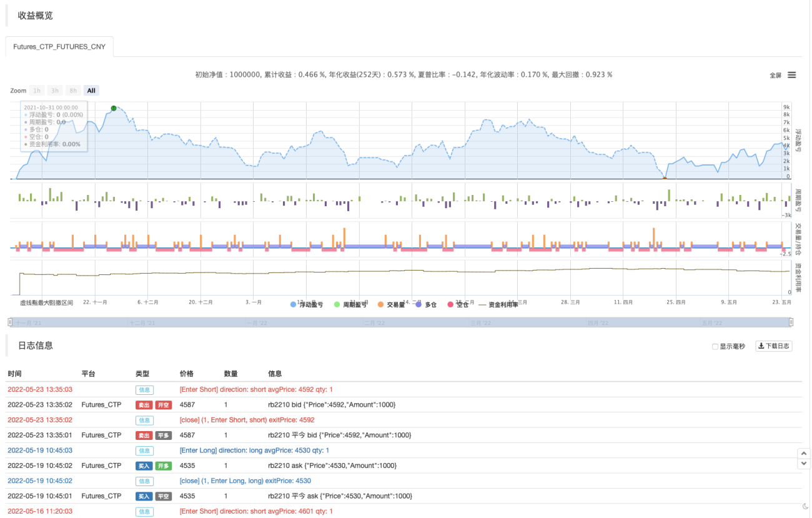Image resolution: width=812 pixels, height=518 pixels.
Task: Toggle 交易量 legend series
Action: click(390, 305)
